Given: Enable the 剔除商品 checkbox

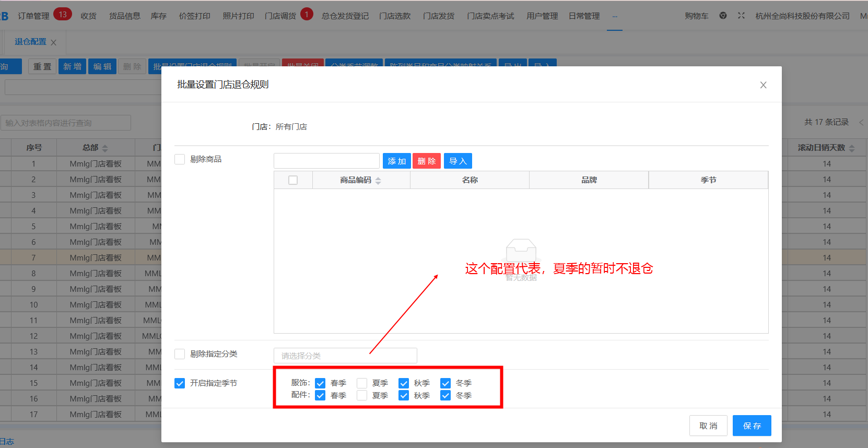Looking at the screenshot, I should 180,159.
